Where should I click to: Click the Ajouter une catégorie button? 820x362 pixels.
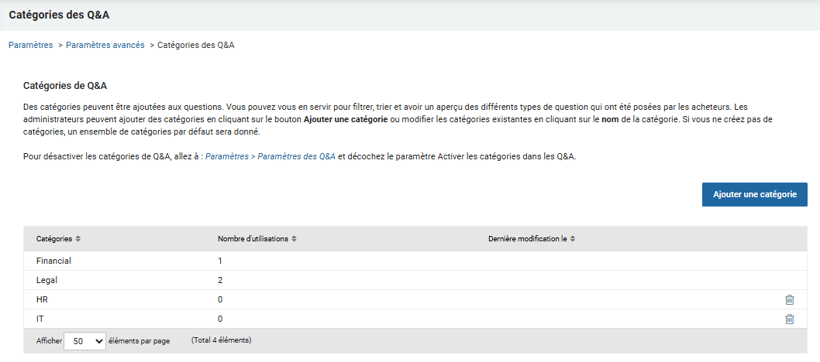click(755, 195)
